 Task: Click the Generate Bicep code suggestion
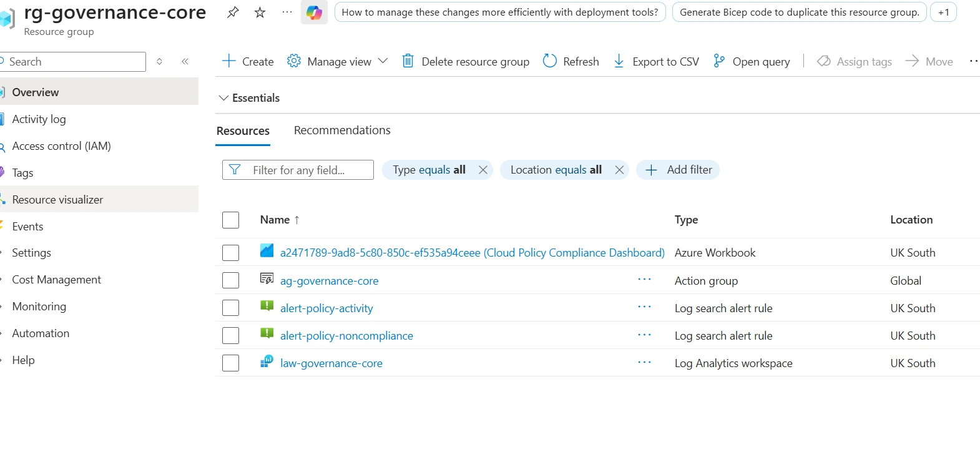(800, 12)
